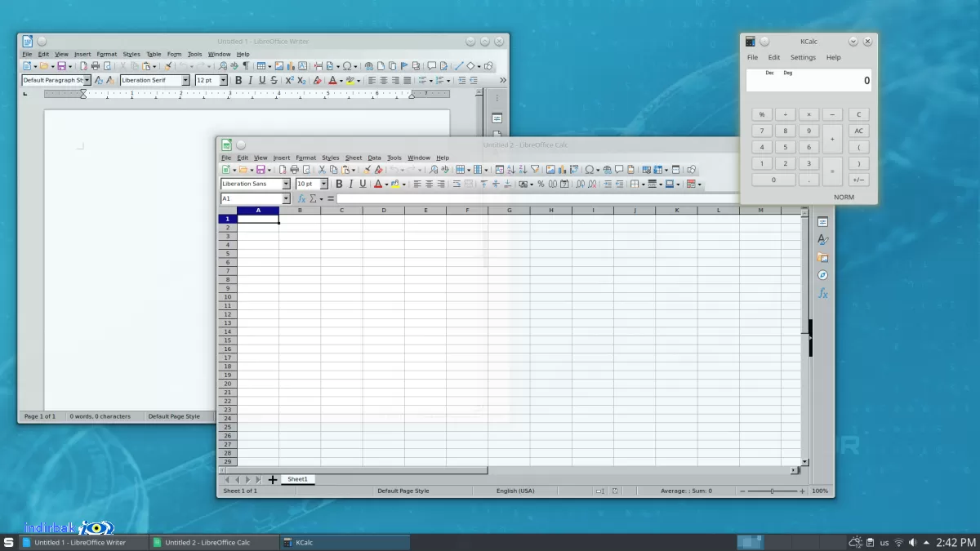This screenshot has width=980, height=551.
Task: Click Sort Ascending in the Calc toolbar
Action: 511,170
